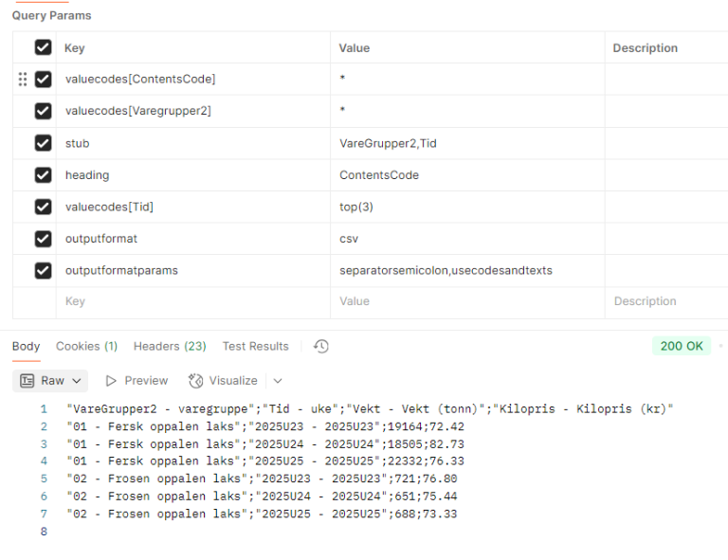Click the Description field for heading row
The width and height of the screenshot is (728, 560).
[665, 175]
